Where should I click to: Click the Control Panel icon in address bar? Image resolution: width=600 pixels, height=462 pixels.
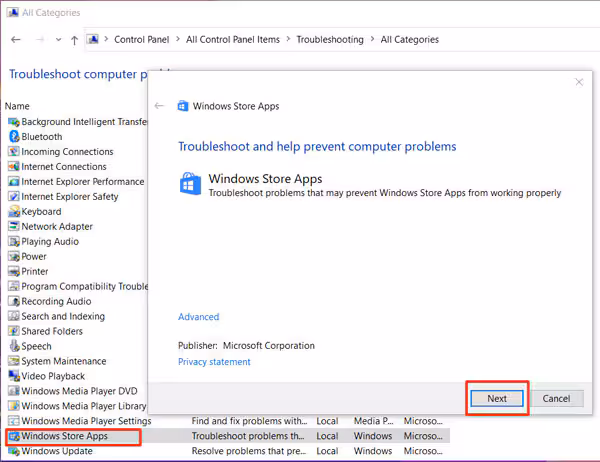pyautogui.click(x=93, y=39)
